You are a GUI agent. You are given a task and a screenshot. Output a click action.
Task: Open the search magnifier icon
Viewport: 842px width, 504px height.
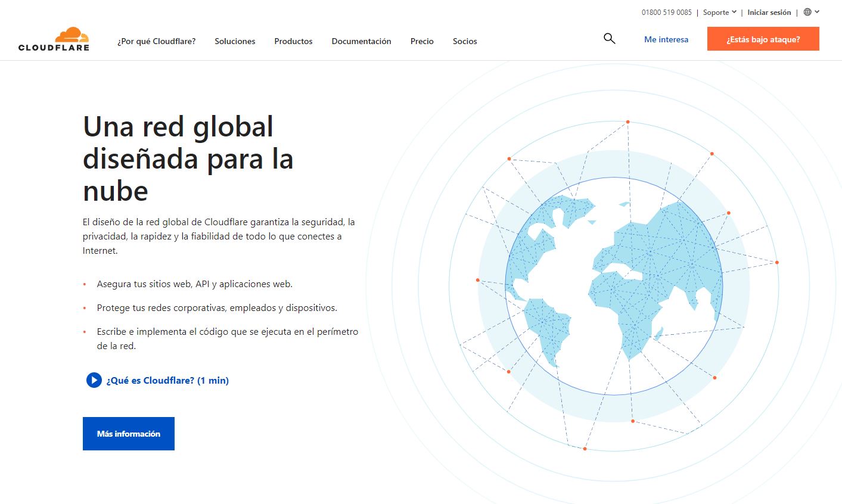click(x=609, y=39)
